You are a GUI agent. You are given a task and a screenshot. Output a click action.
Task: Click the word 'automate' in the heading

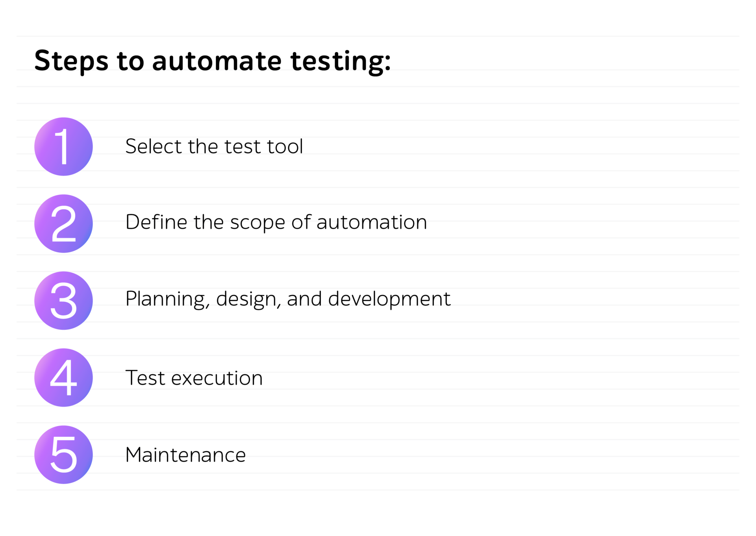217,61
